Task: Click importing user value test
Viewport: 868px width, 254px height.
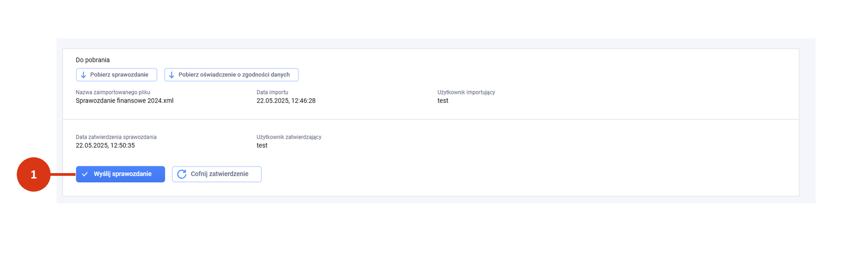Action: tap(443, 101)
